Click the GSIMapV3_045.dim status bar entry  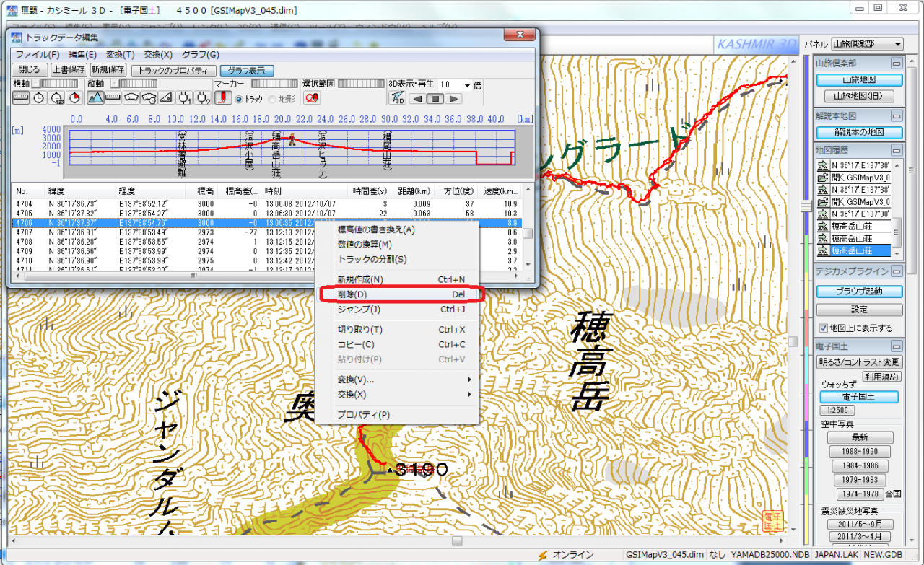[665, 554]
